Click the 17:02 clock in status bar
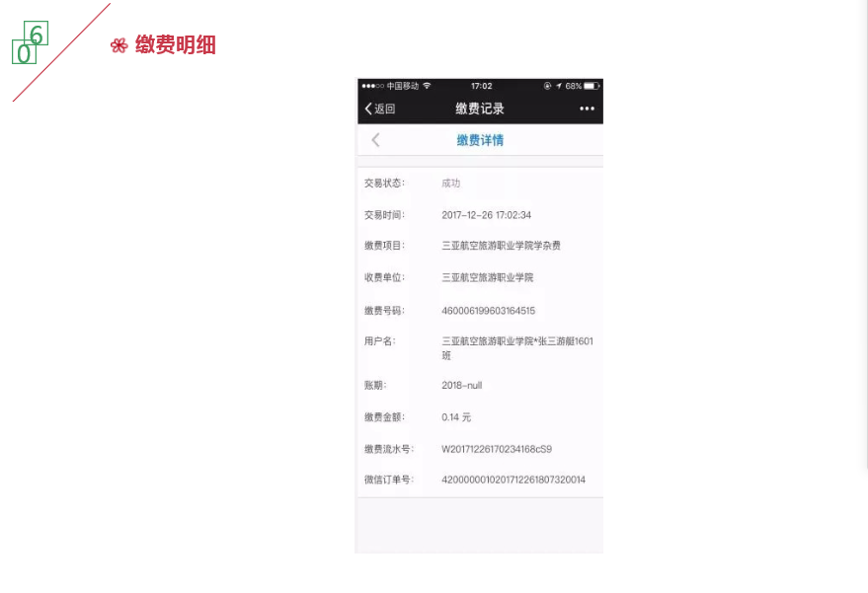The width and height of the screenshot is (868, 593). coord(481,86)
